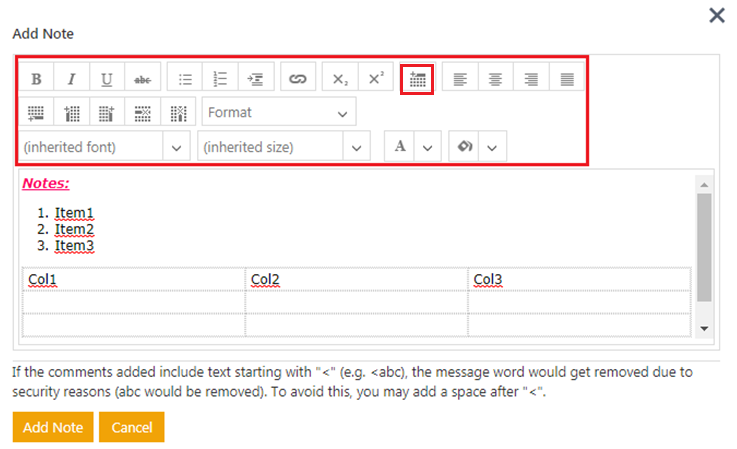Delete the current table row

click(143, 112)
